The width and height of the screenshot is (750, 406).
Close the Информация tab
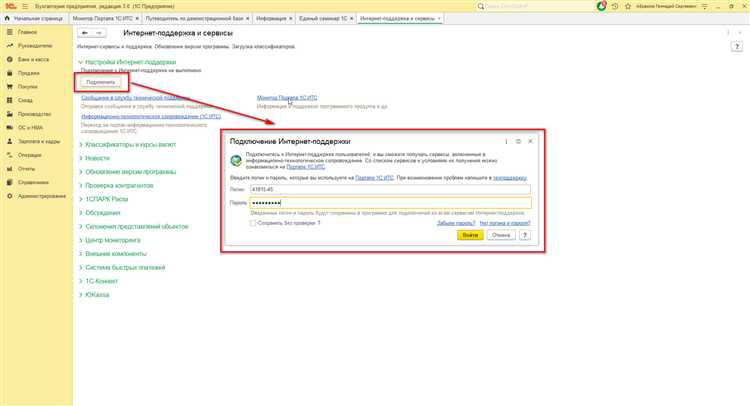click(x=290, y=18)
